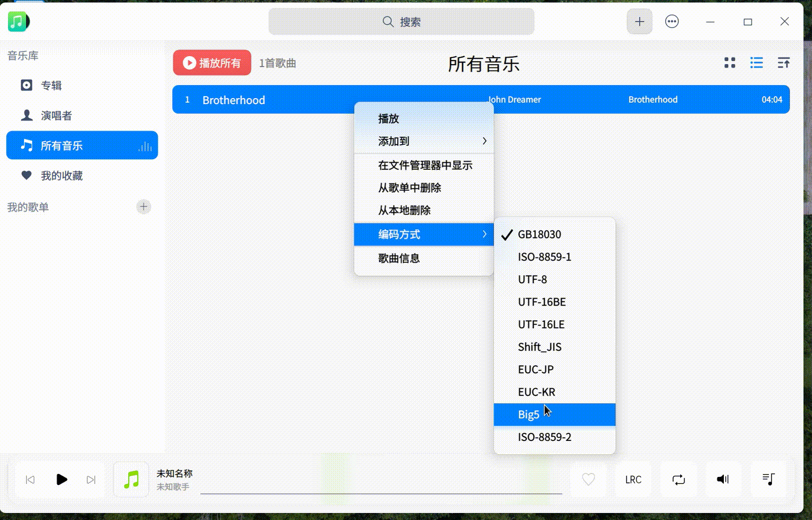Change the repeat play mode

(679, 479)
